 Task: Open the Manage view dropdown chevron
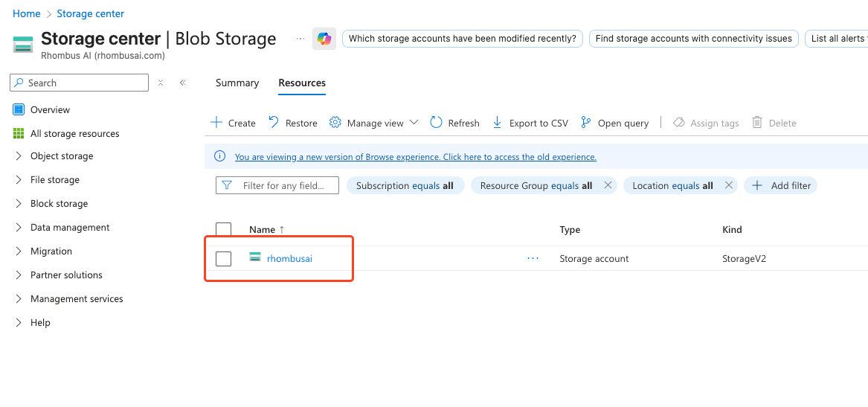point(414,122)
